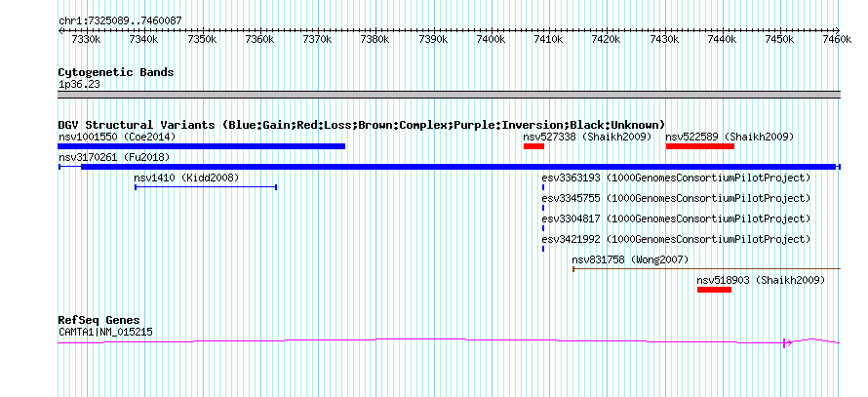Screen dimensions: 868x397
Task: Click the 1p36.23 cytogenetic band bar
Action: (449, 95)
